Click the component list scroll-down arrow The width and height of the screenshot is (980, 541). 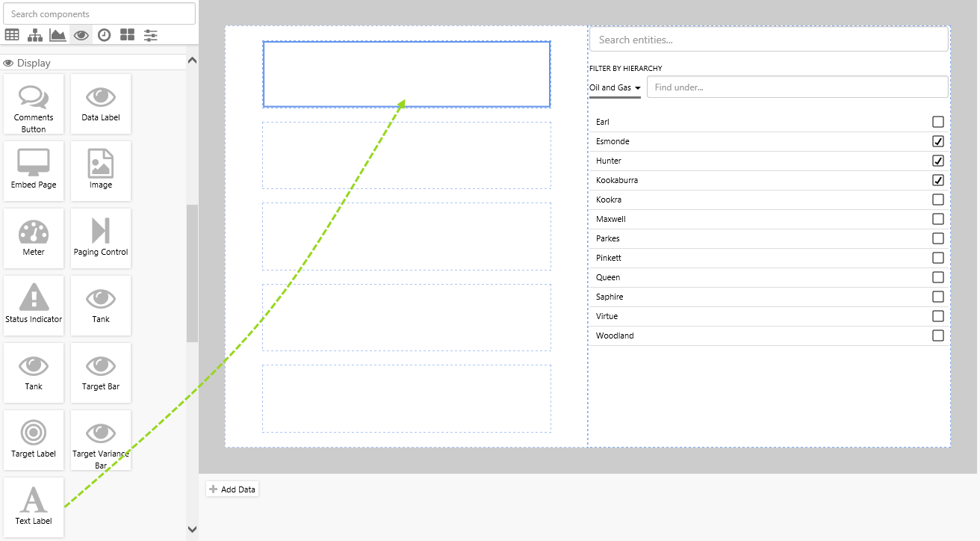pos(192,529)
